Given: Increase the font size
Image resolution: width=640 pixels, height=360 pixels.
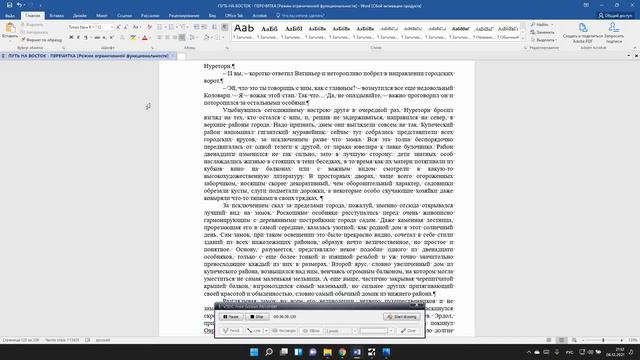Looking at the screenshot, I should pos(118,27).
